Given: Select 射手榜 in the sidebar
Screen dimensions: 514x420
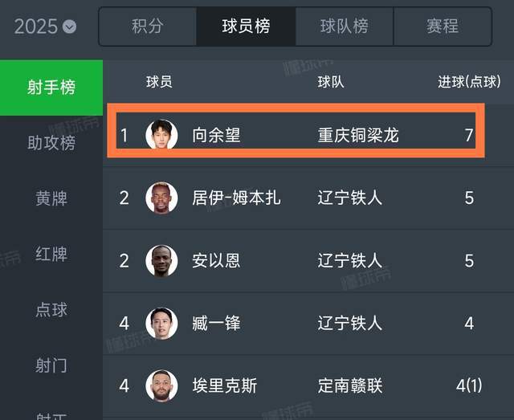Looking at the screenshot, I should tap(51, 87).
